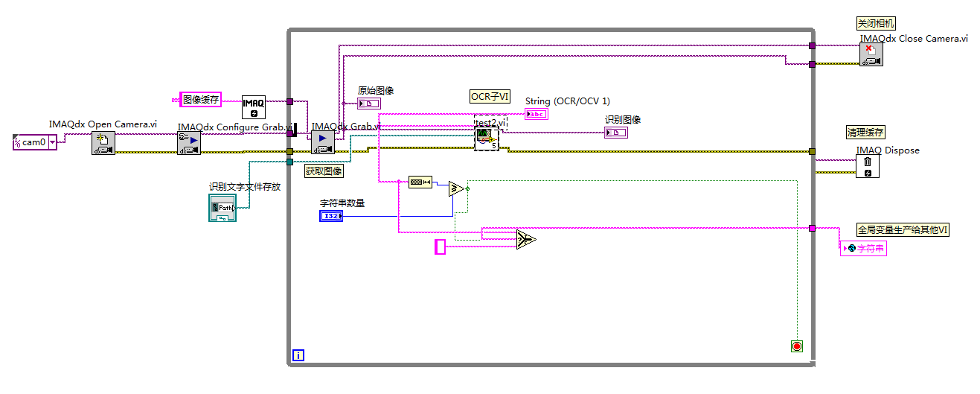980x394 pixels.
Task: Open the test2.vi OCR subVI icon
Action: click(x=487, y=138)
